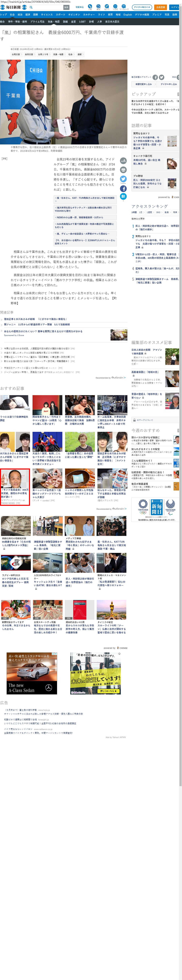Open ranking item 1 about 巨人・阿部慎之助
Screen dimensions: 182x980
[x=157, y=228]
